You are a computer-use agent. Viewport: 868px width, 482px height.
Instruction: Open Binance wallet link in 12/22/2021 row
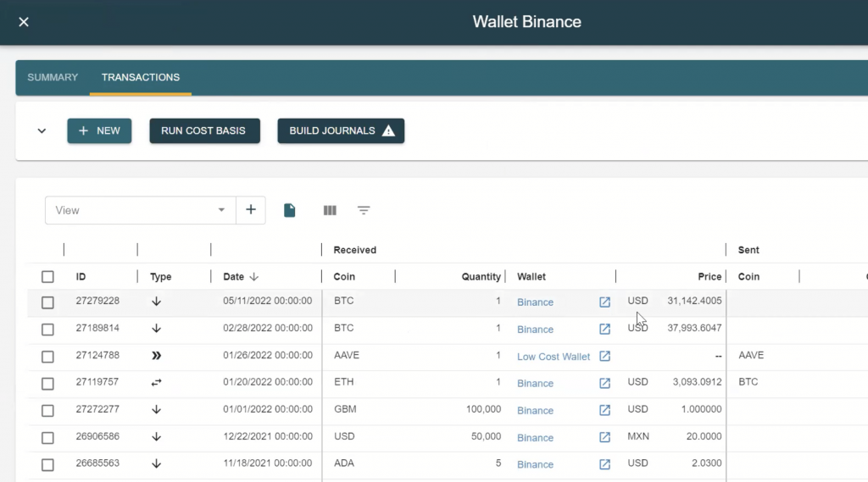pos(536,438)
